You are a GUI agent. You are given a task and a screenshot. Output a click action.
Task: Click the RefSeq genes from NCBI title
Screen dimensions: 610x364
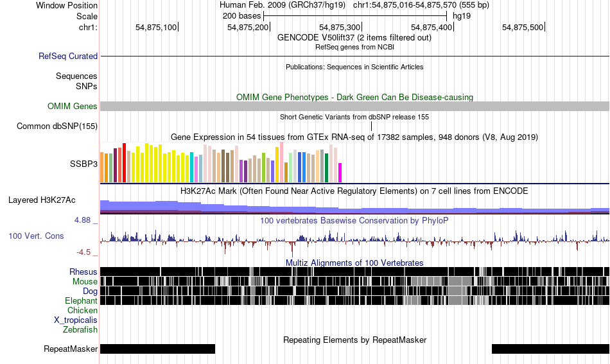coord(354,47)
